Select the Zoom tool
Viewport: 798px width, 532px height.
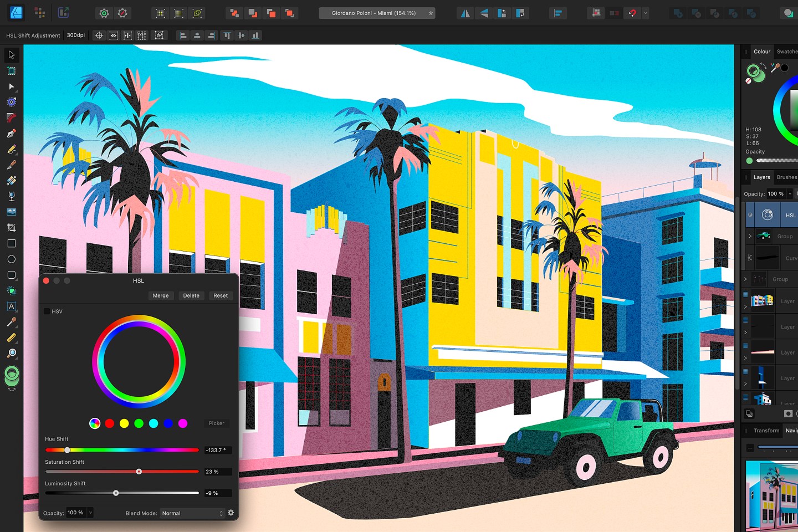11,354
